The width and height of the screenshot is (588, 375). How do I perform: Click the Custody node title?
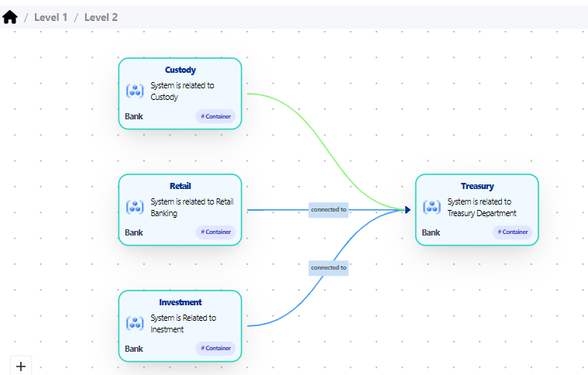tap(180, 70)
